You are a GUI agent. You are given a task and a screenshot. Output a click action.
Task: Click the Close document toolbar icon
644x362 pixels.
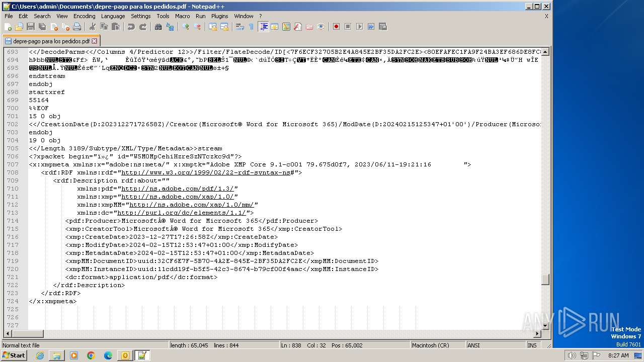point(54,27)
